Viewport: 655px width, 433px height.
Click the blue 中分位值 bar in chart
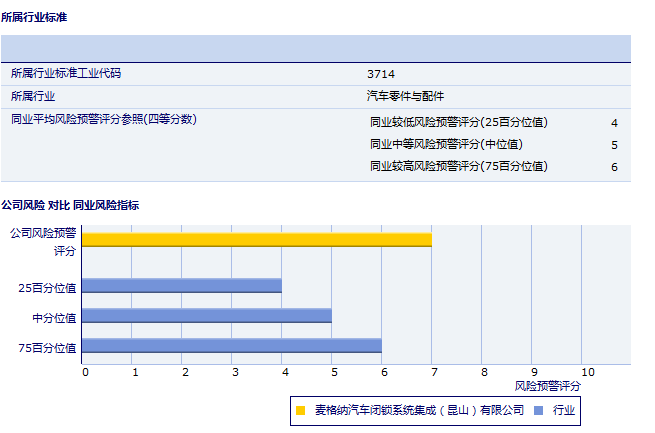pos(206,315)
